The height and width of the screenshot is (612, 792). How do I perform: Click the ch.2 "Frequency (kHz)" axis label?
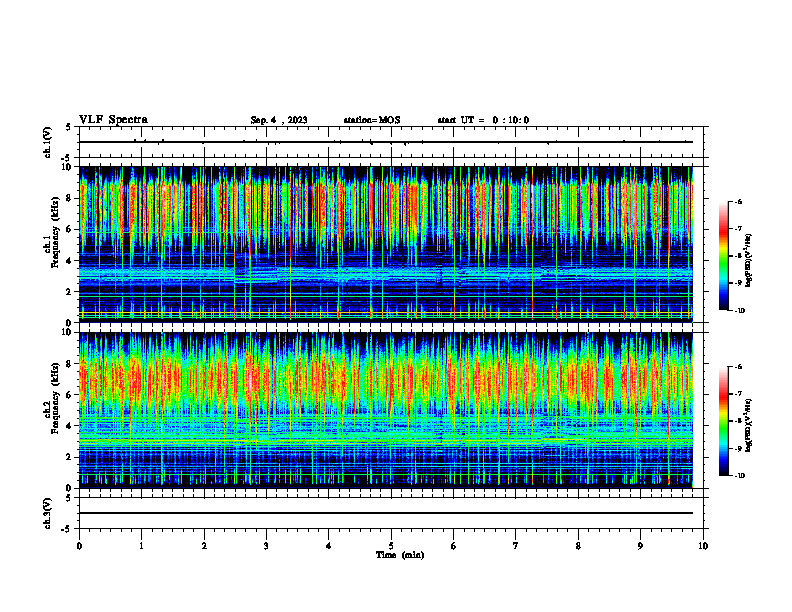point(55,398)
